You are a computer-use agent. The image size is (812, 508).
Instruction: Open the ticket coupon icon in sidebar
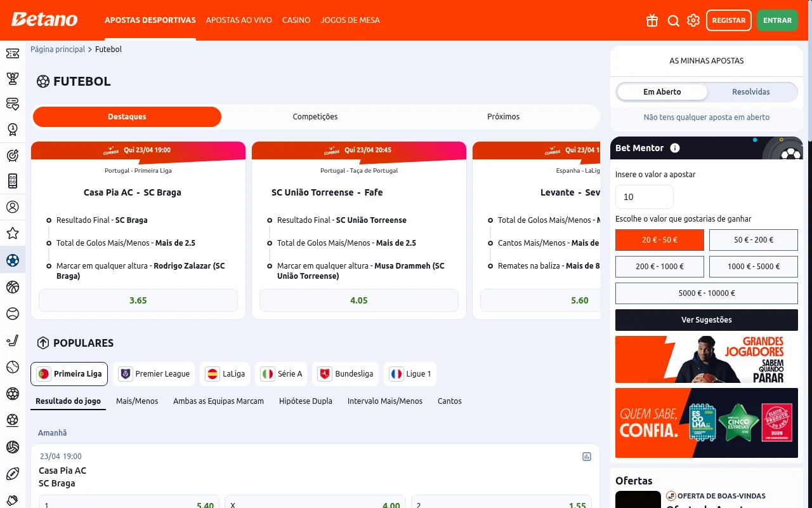(x=13, y=53)
